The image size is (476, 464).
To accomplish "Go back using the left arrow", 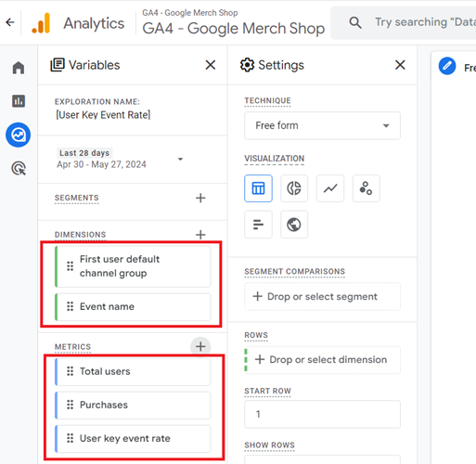I will pyautogui.click(x=10, y=22).
